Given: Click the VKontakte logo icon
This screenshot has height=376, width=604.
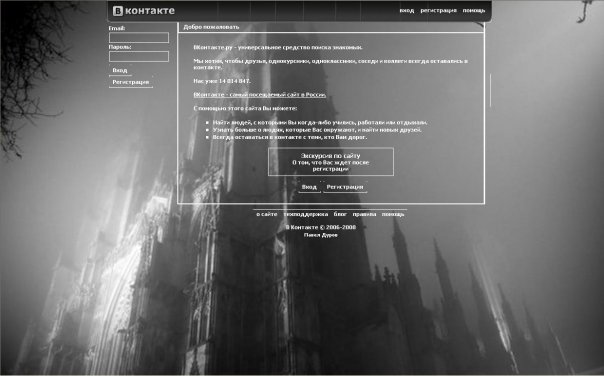Looking at the screenshot, I should (118, 11).
